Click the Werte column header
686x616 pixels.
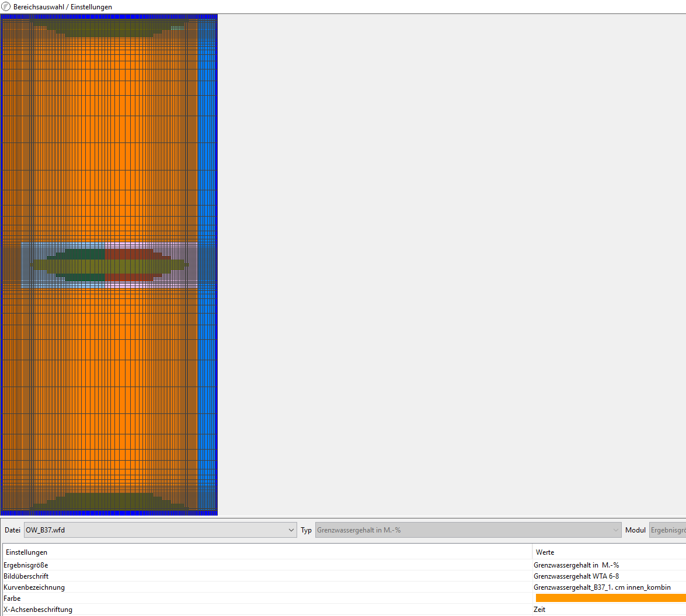(x=545, y=552)
